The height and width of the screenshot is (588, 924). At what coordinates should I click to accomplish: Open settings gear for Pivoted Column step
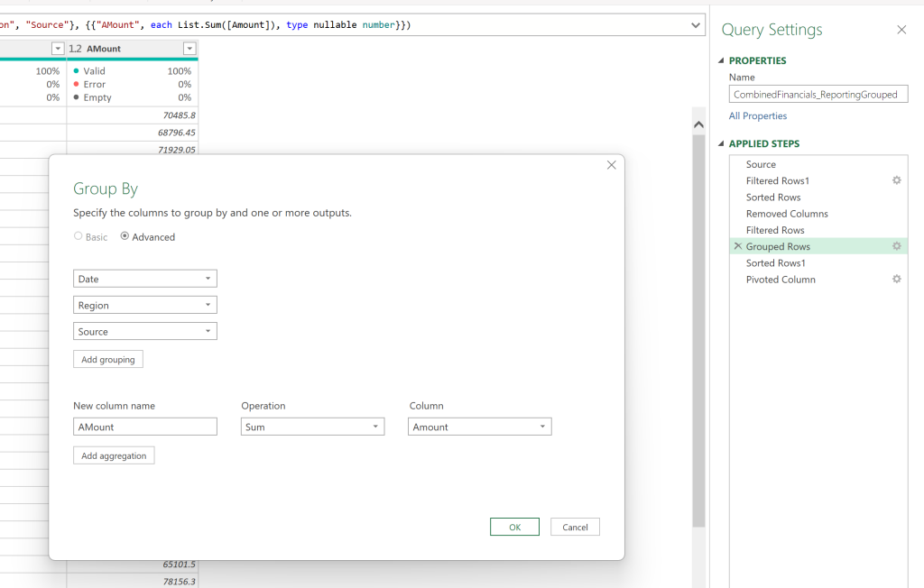[896, 280]
